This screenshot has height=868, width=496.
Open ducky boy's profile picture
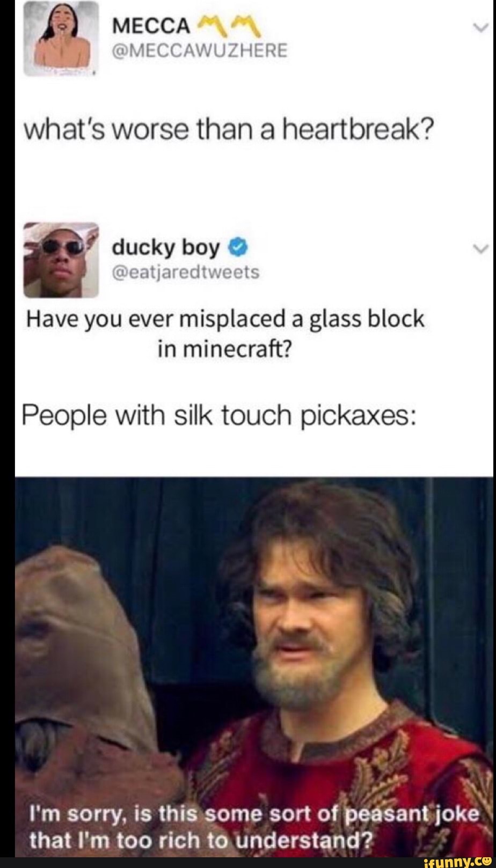pyautogui.click(x=61, y=260)
